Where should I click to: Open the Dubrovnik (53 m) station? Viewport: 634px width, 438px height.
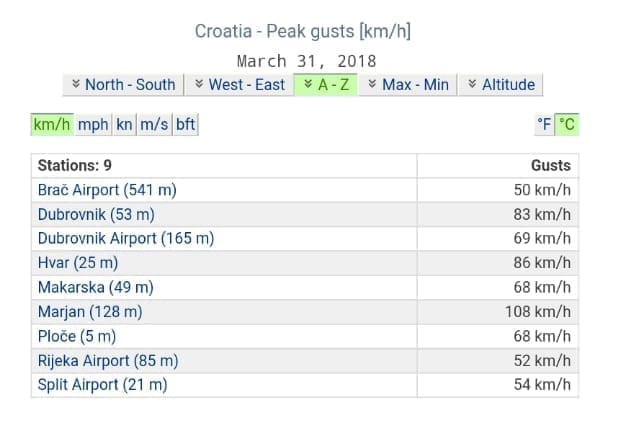tap(96, 214)
